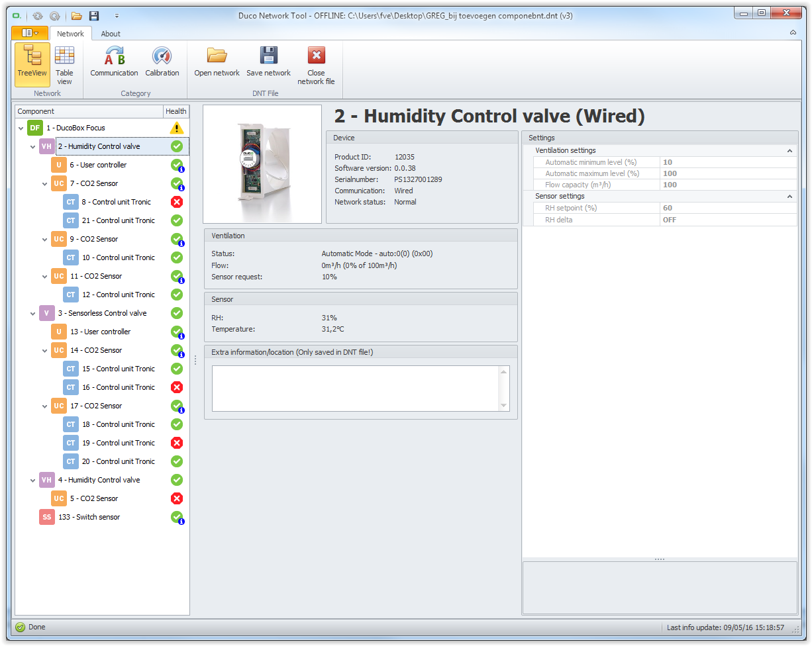Click the red error icon of 8 - Control unit Tronic
Viewport: 812px width, 646px height.
click(176, 202)
